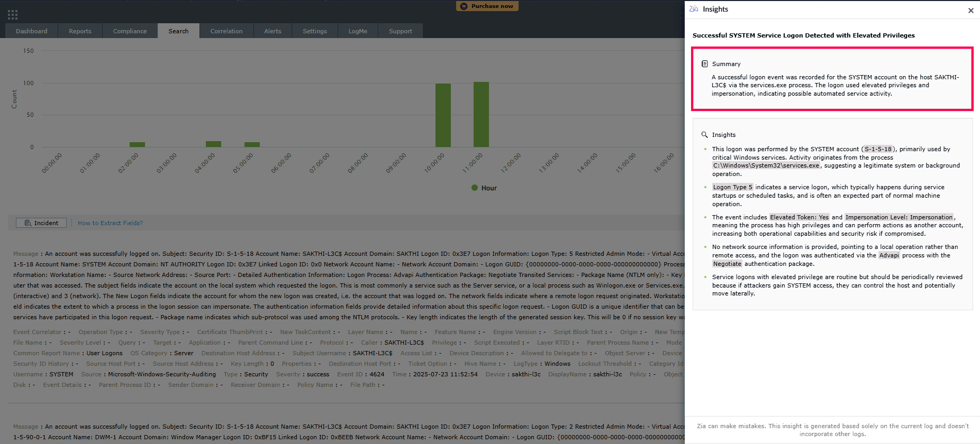Toggle the Hour legend green dot
Viewport: 980px width, 444px height.
475,188
